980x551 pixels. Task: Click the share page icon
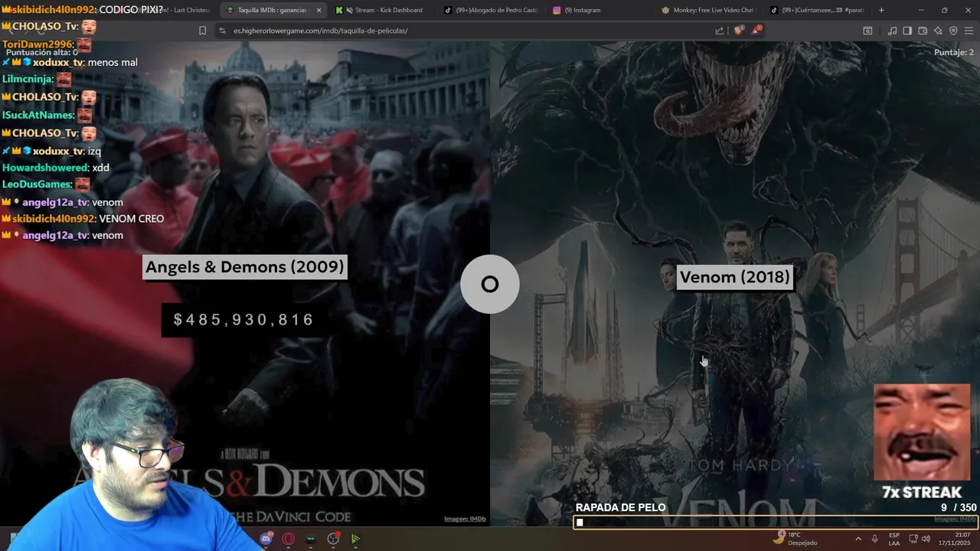coord(720,31)
